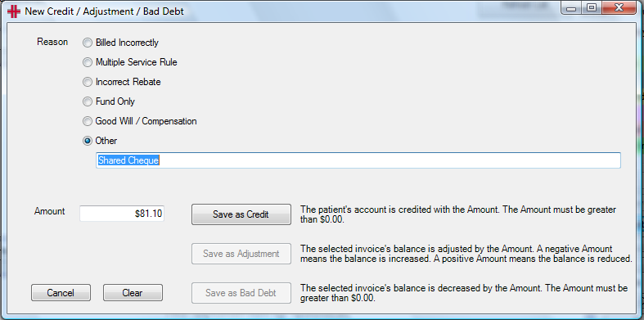Click the Amount label
This screenshot has height=320, width=644.
[x=49, y=211]
